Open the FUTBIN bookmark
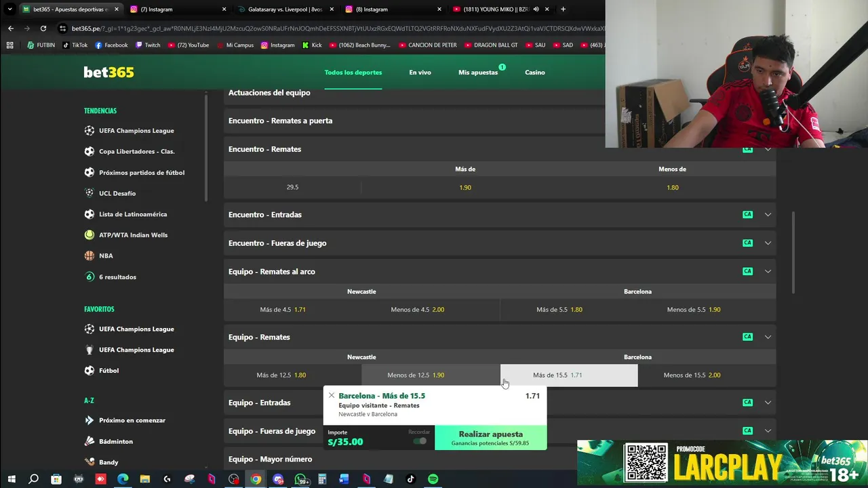Viewport: 868px width, 488px height. point(41,45)
